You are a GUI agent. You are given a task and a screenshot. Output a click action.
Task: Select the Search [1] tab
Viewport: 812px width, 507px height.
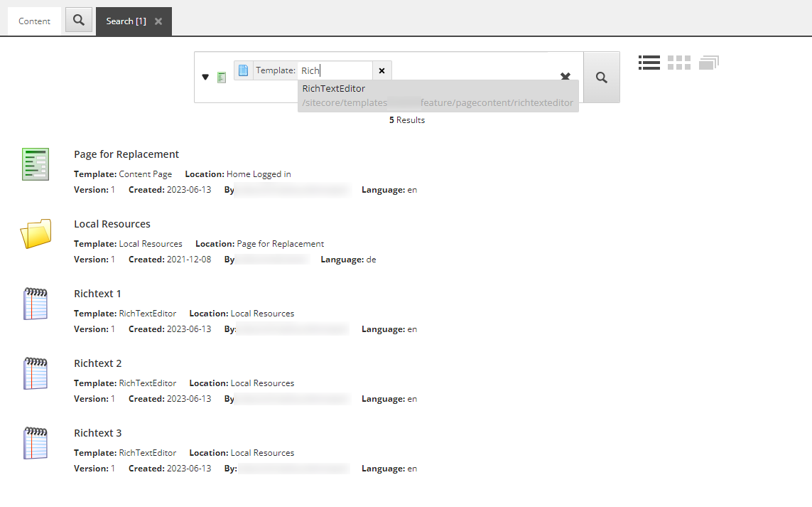126,21
